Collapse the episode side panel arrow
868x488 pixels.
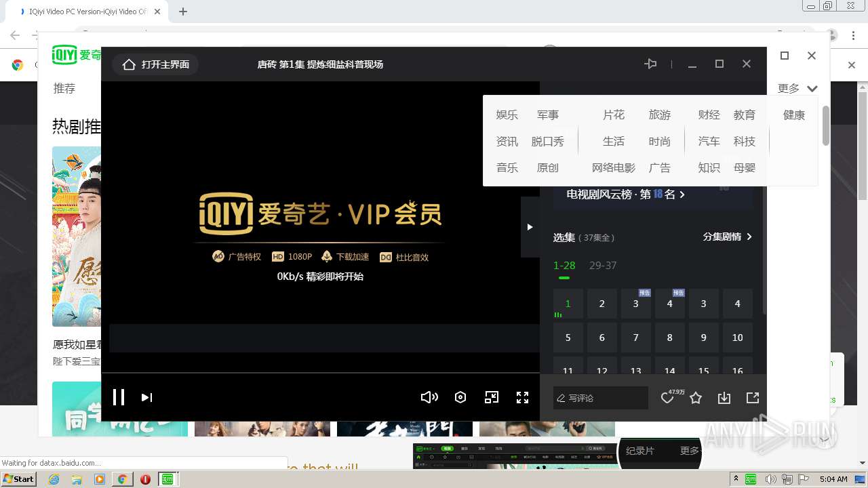pyautogui.click(x=530, y=227)
